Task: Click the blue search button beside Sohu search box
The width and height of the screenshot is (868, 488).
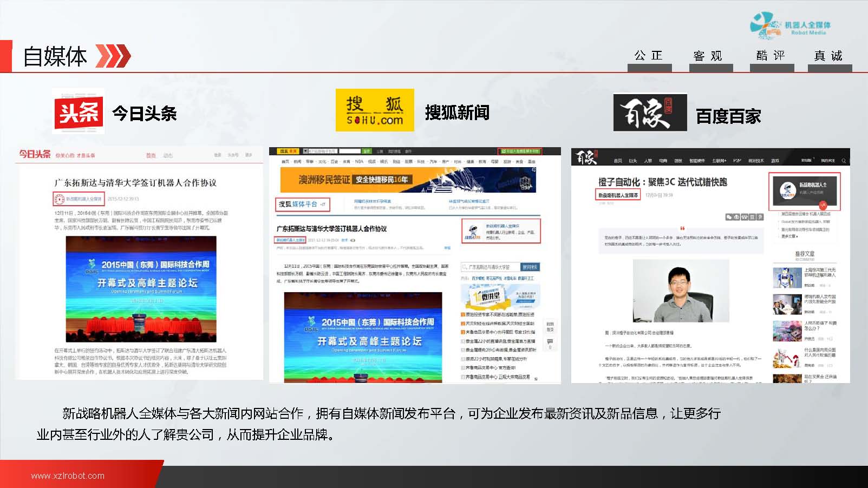Action: coord(530,267)
